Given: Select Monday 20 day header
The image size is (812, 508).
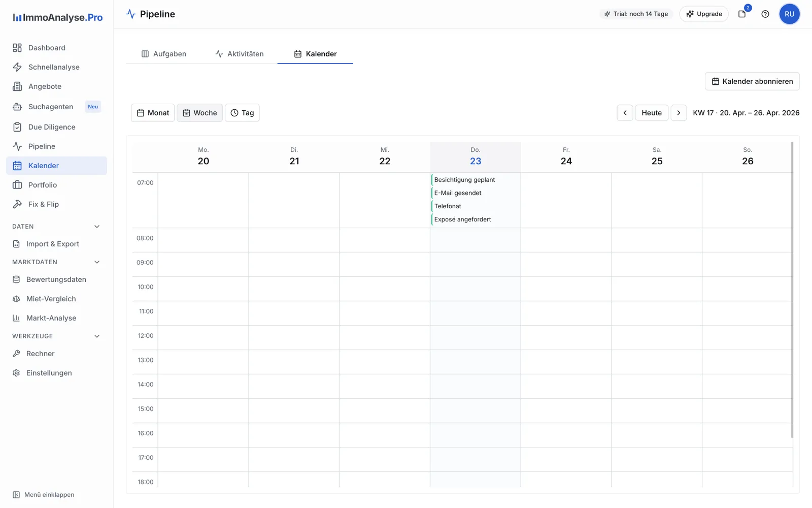Looking at the screenshot, I should 203,156.
